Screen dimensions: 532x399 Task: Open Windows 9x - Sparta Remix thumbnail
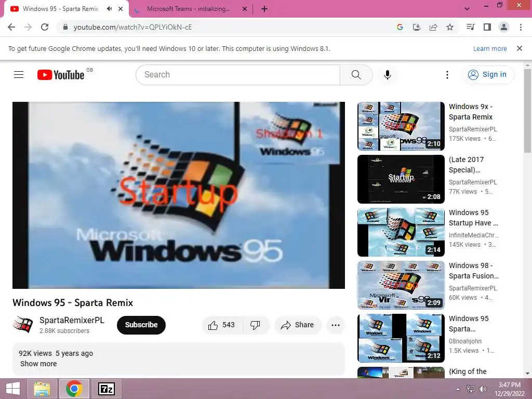tap(401, 126)
